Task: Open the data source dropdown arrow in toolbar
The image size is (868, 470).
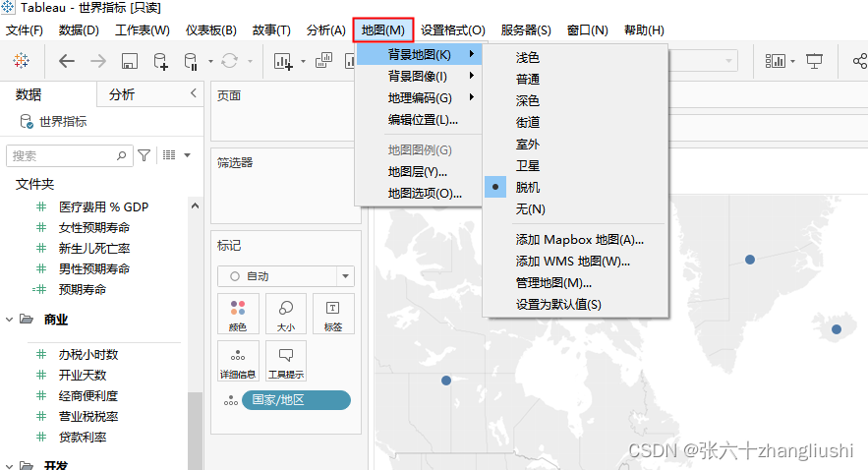Action: point(210,61)
